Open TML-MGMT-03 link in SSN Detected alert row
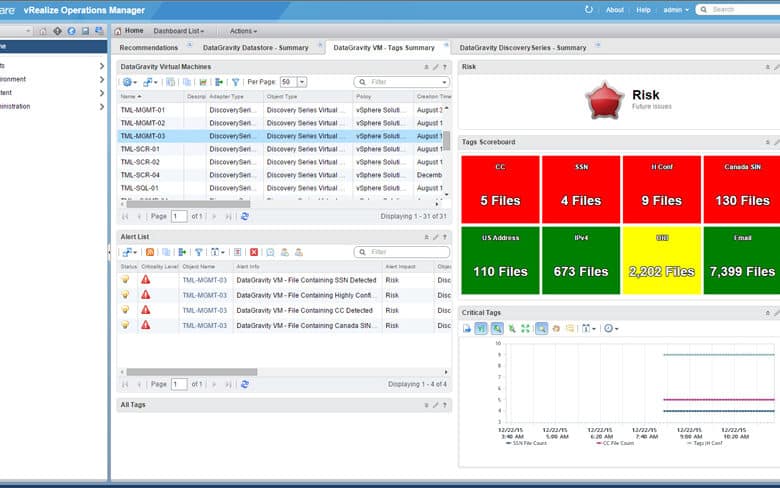780x488 pixels. [x=204, y=280]
